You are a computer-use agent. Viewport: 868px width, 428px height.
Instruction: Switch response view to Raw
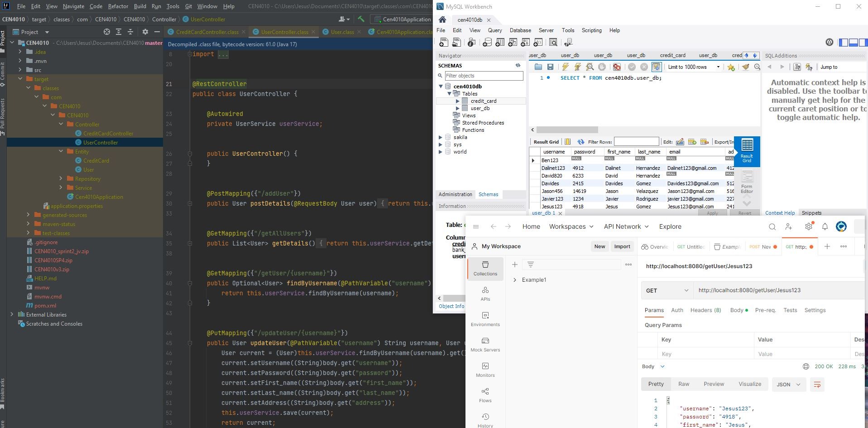tap(683, 384)
